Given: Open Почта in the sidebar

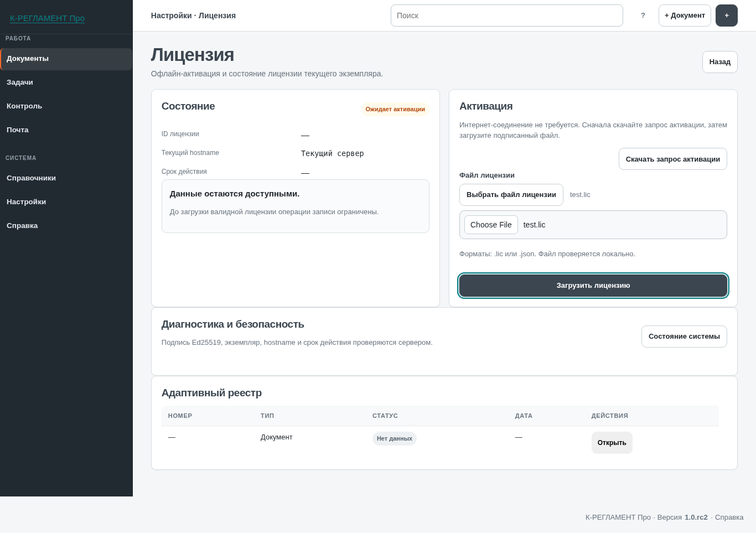Looking at the screenshot, I should [x=66, y=130].
